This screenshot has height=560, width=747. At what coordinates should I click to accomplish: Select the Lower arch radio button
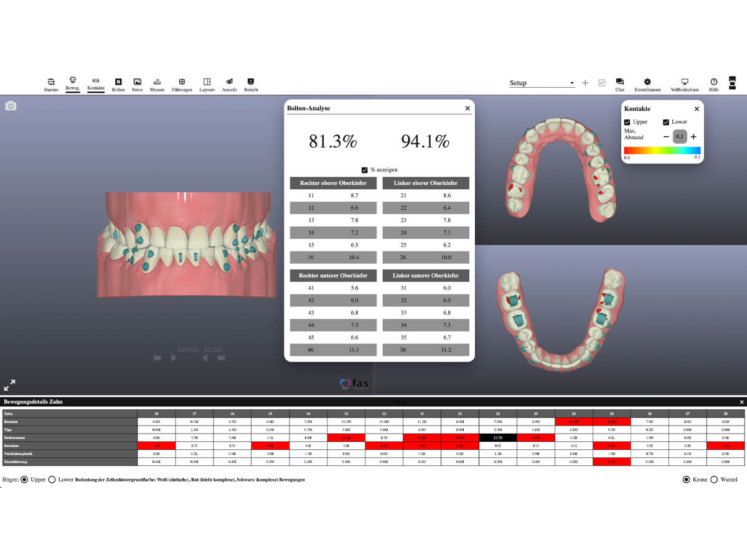click(52, 480)
